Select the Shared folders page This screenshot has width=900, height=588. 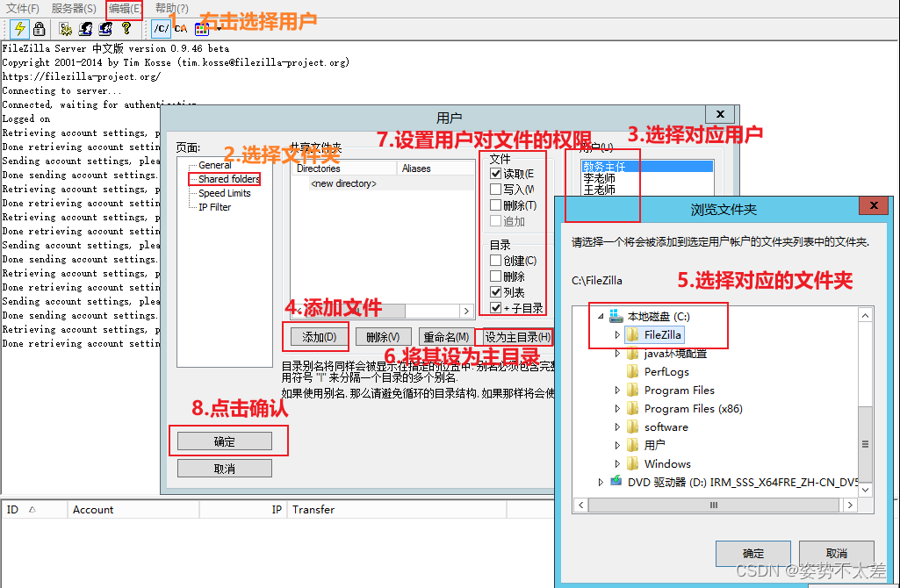point(229,179)
